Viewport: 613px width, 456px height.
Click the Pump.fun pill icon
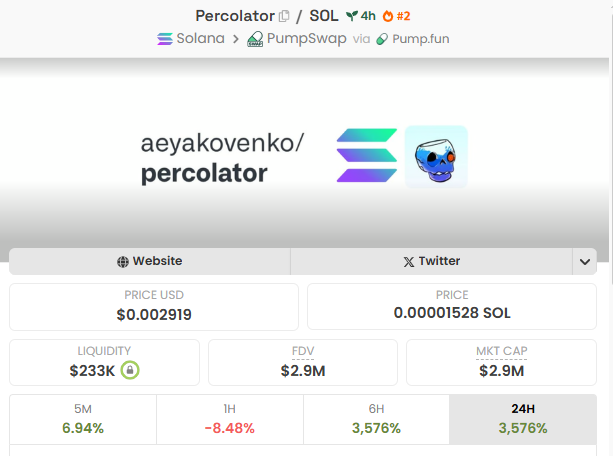pos(382,39)
